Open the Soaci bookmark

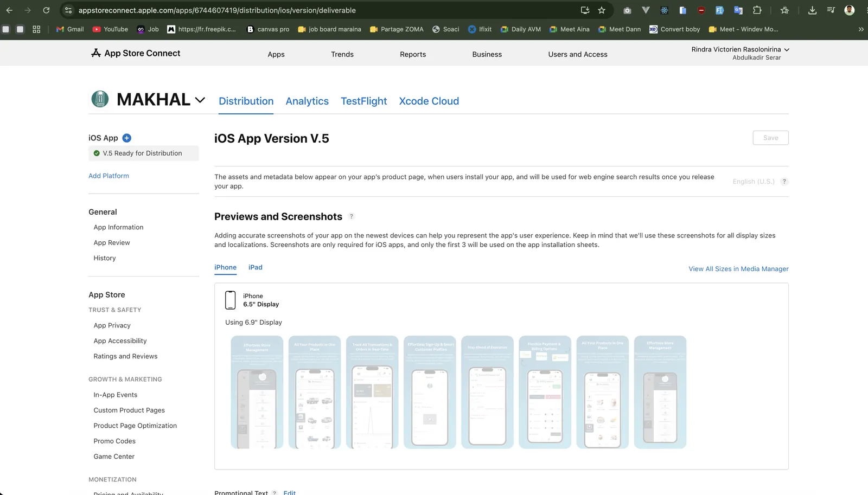(x=445, y=29)
